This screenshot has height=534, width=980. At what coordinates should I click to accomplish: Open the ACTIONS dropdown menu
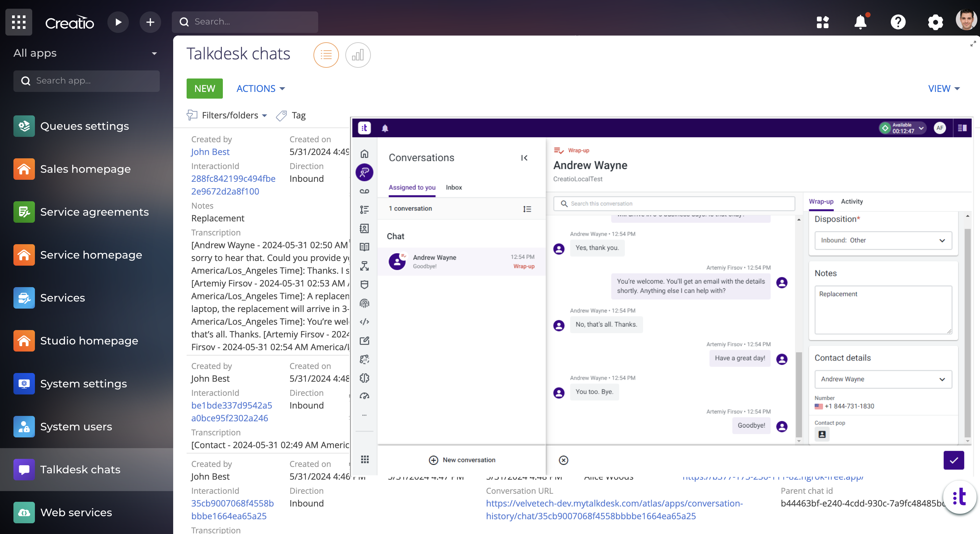click(x=260, y=89)
